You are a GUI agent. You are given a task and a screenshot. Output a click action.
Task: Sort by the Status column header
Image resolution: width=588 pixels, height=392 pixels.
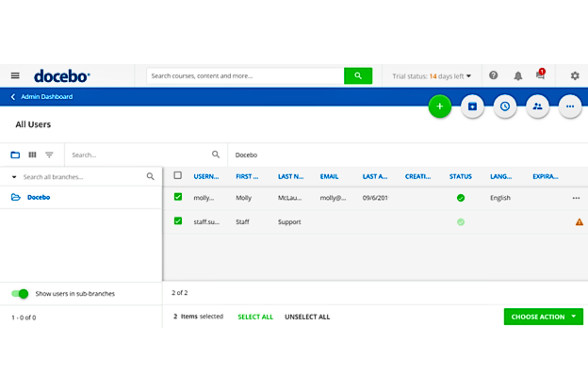click(460, 176)
